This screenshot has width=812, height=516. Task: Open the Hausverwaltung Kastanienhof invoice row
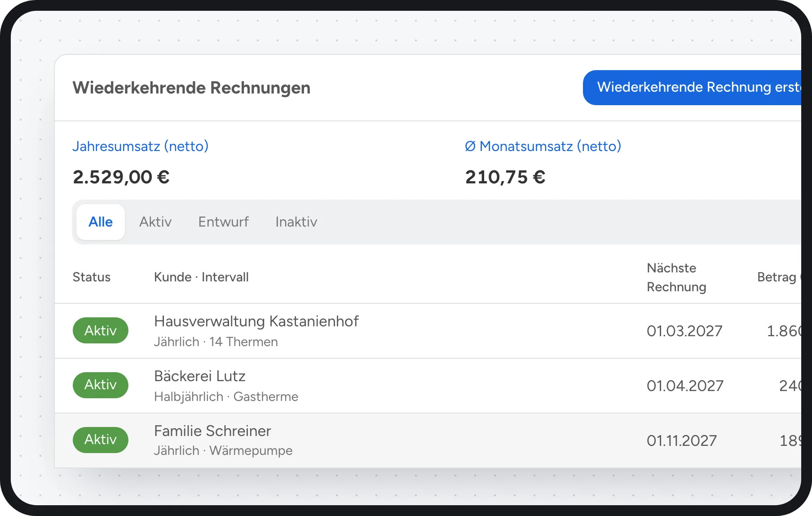428,331
